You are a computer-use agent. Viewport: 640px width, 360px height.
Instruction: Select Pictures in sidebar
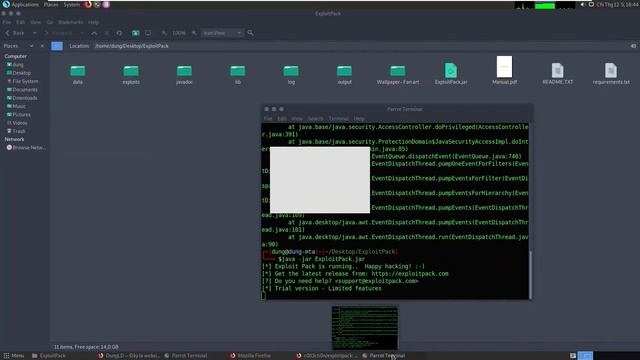click(x=19, y=115)
